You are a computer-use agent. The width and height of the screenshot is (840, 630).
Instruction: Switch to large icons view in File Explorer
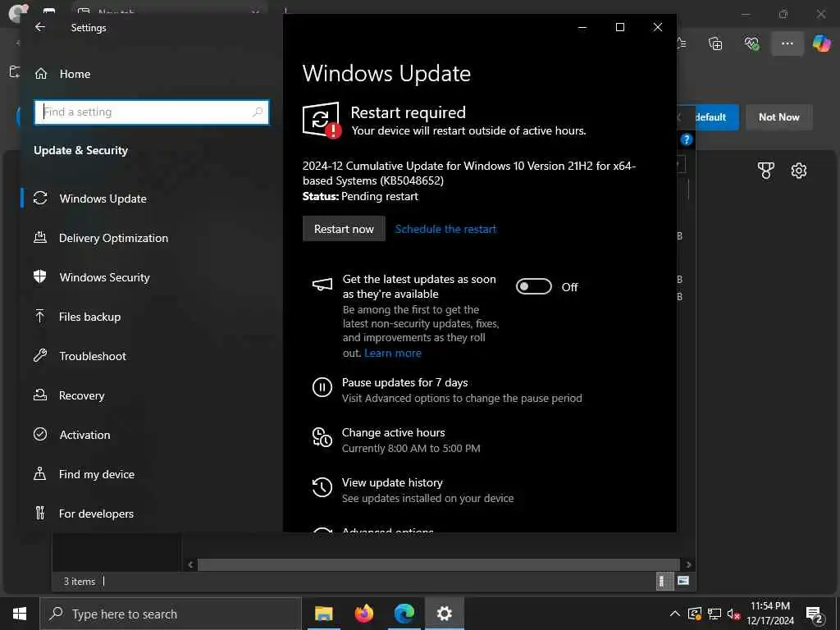pyautogui.click(x=683, y=581)
